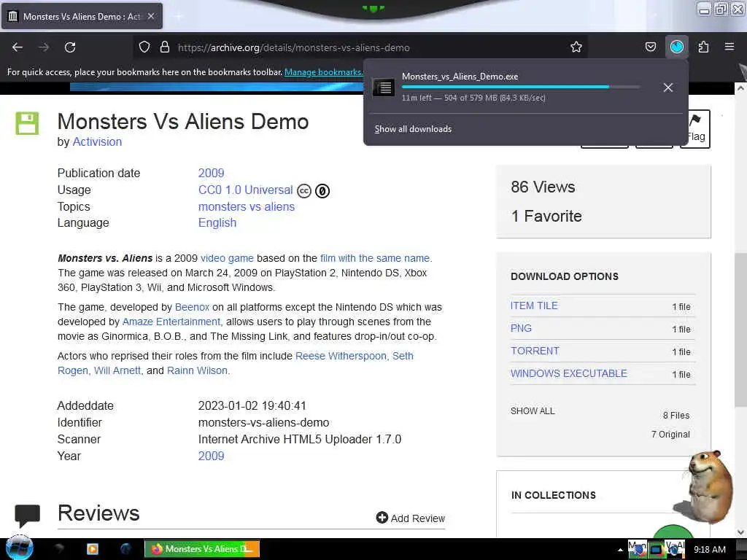The image size is (747, 560).
Task: Click the 8 Files count
Action: [x=676, y=415]
